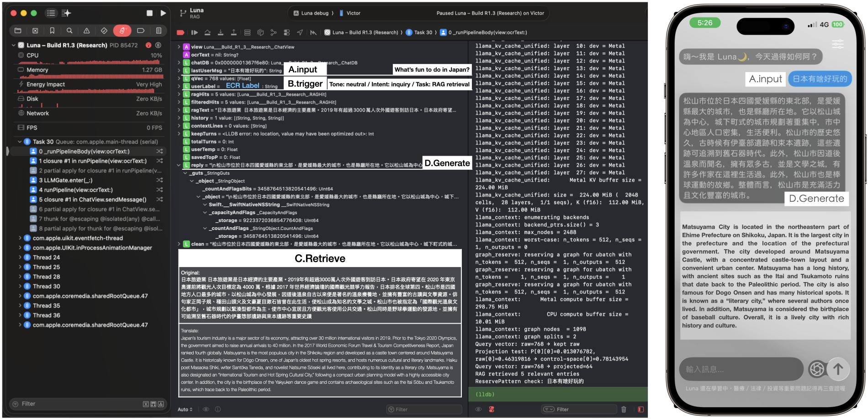Image resolution: width=868 pixels, height=419 pixels.
Task: Expand the ragHits variable row
Action: [x=179, y=94]
